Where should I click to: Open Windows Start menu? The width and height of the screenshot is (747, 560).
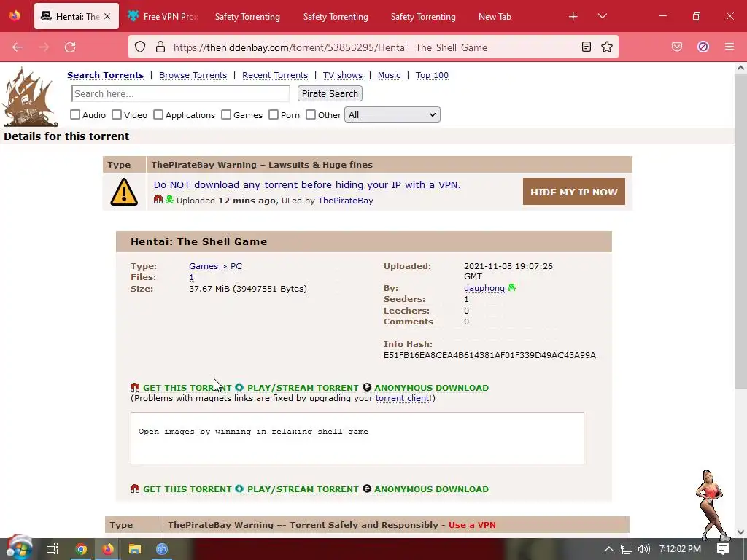pyautogui.click(x=18, y=548)
